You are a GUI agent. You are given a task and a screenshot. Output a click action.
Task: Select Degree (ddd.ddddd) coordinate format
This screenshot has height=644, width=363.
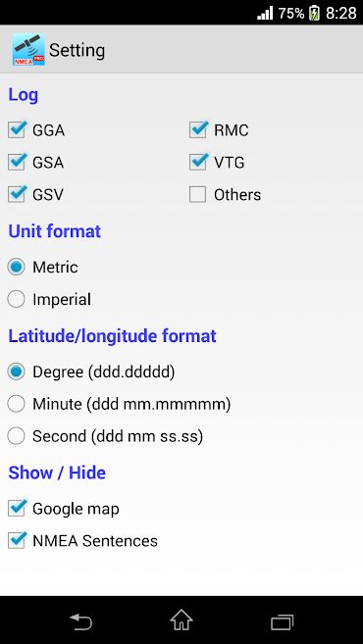click(16, 372)
